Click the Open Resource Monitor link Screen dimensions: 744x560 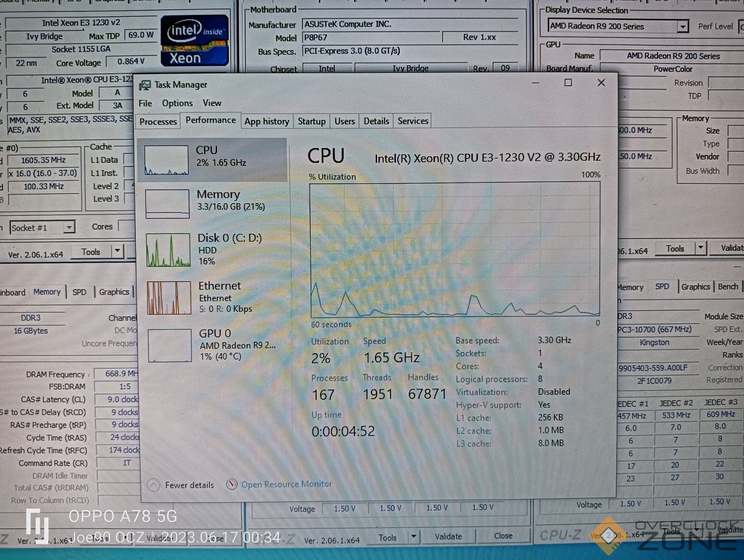(x=287, y=484)
